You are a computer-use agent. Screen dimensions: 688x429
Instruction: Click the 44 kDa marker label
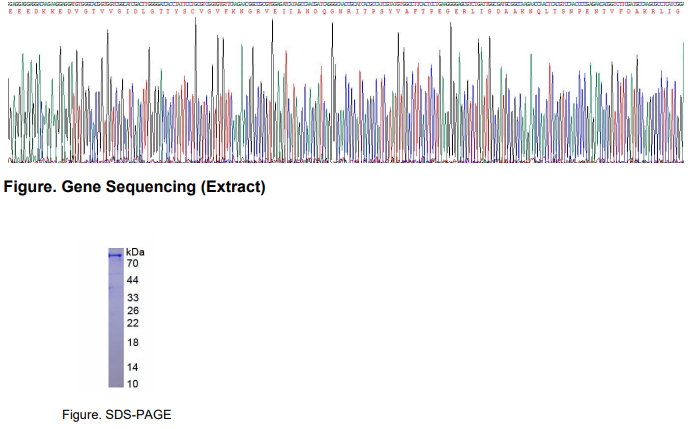133,280
